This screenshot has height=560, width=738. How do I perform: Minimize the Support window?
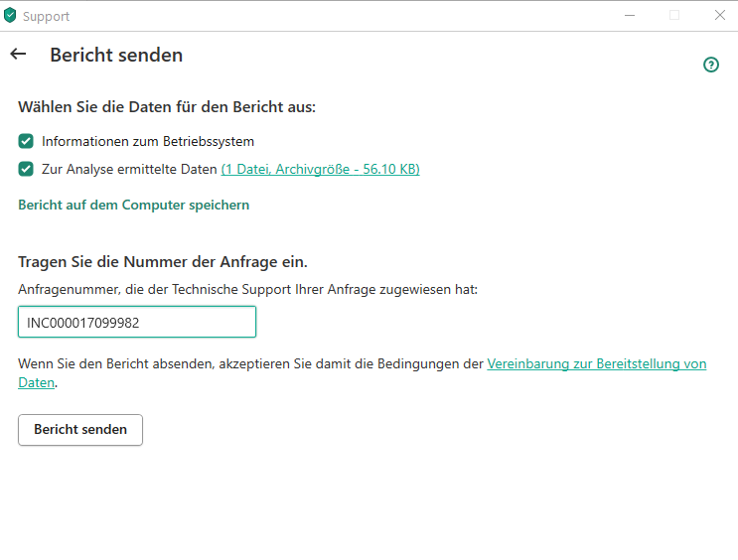click(x=630, y=15)
